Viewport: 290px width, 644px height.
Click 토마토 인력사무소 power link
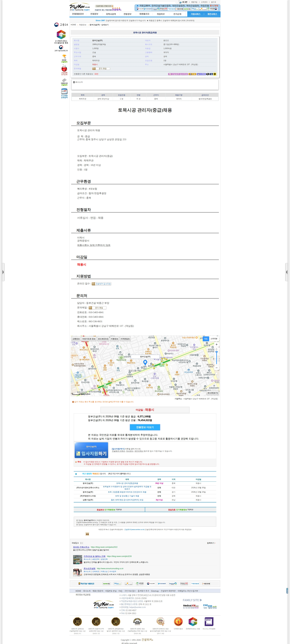click(81, 547)
